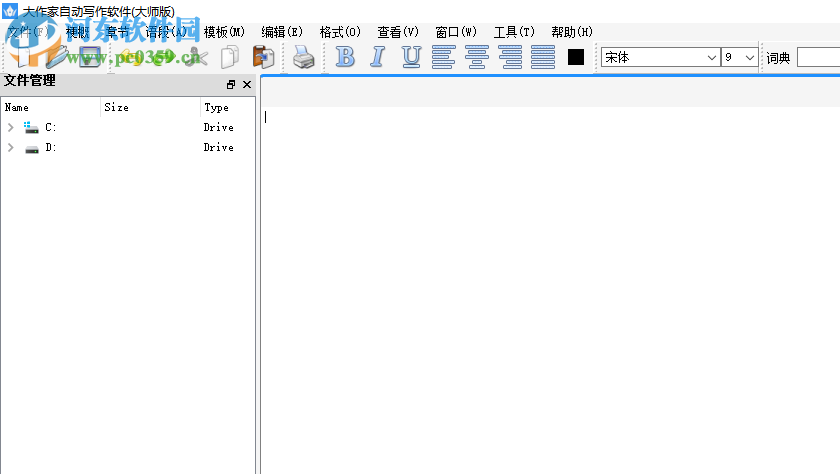Open the 格式(O) menu
The height and width of the screenshot is (474, 840).
point(340,32)
